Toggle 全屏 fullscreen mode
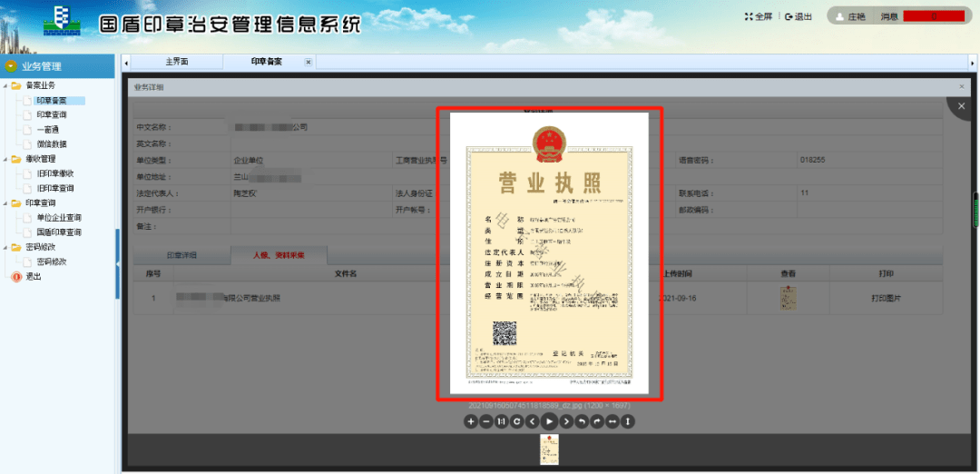The image size is (980, 474). tap(759, 17)
